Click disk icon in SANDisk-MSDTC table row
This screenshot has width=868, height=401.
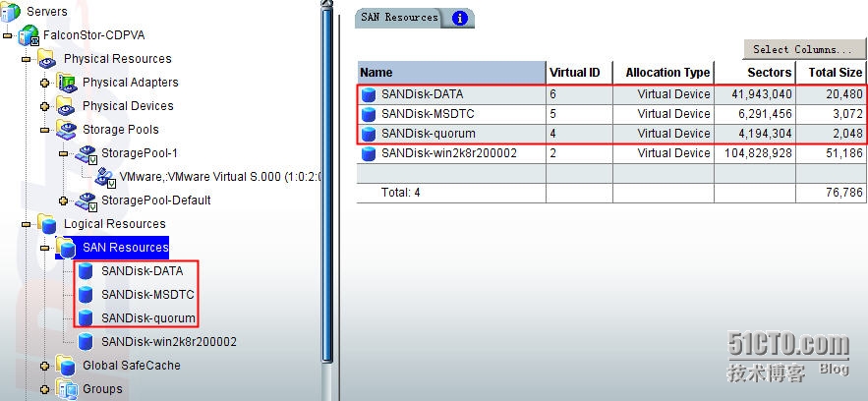(368, 114)
